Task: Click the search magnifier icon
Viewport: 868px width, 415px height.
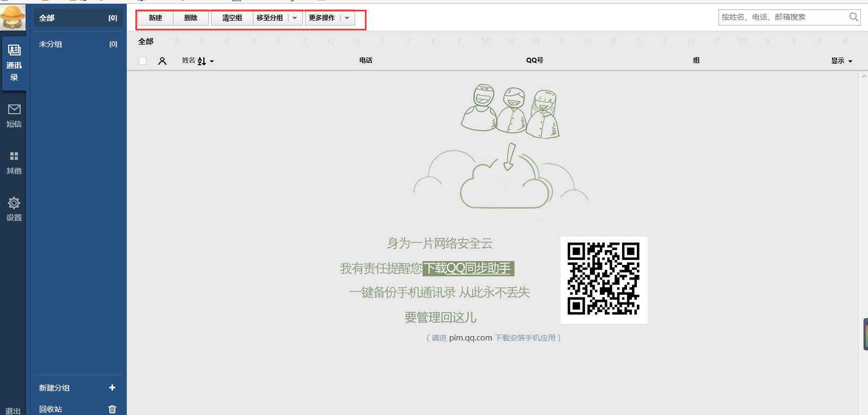Action: coord(853,17)
